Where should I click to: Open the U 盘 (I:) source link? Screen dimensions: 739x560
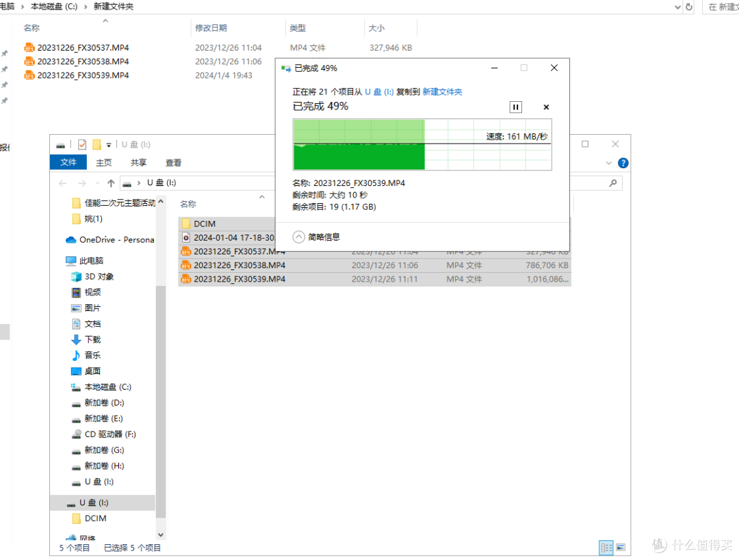(x=379, y=92)
